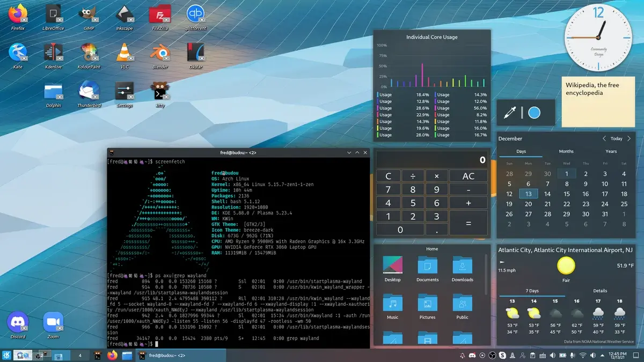Click the notifications bell in the tray
The width and height of the screenshot is (644, 362).
462,355
